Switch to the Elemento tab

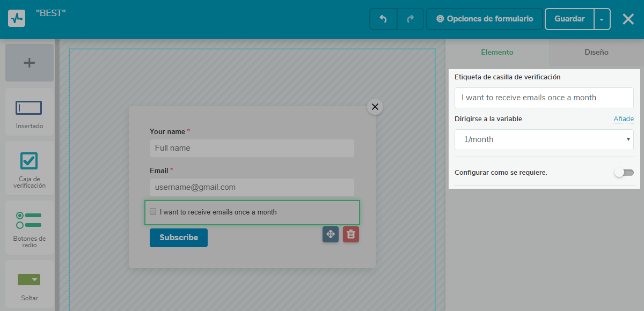tap(497, 53)
